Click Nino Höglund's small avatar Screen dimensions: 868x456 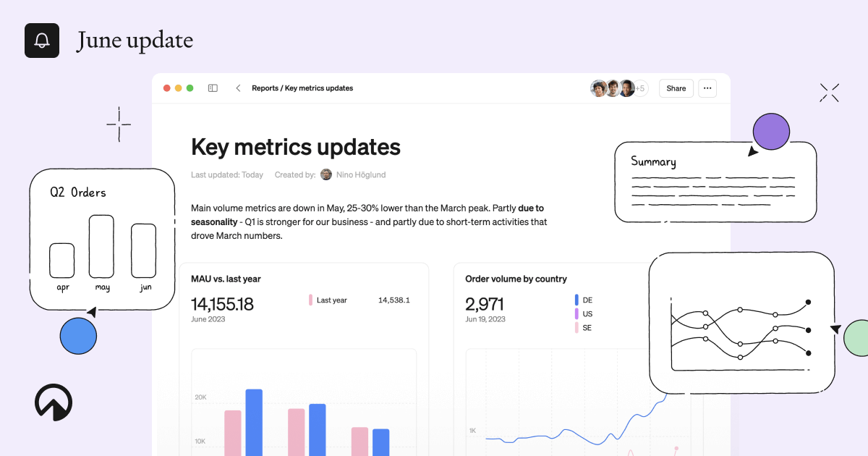coord(326,174)
